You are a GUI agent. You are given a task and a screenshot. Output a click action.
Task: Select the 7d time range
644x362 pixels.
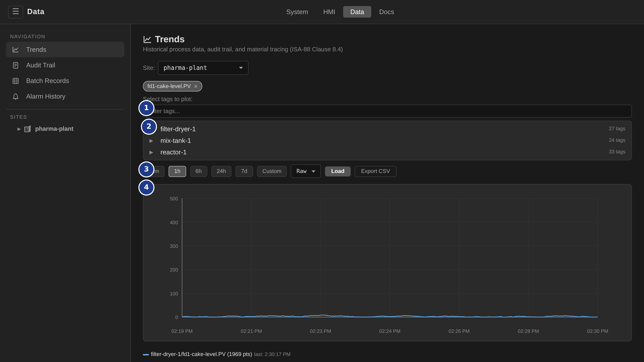pos(244,171)
